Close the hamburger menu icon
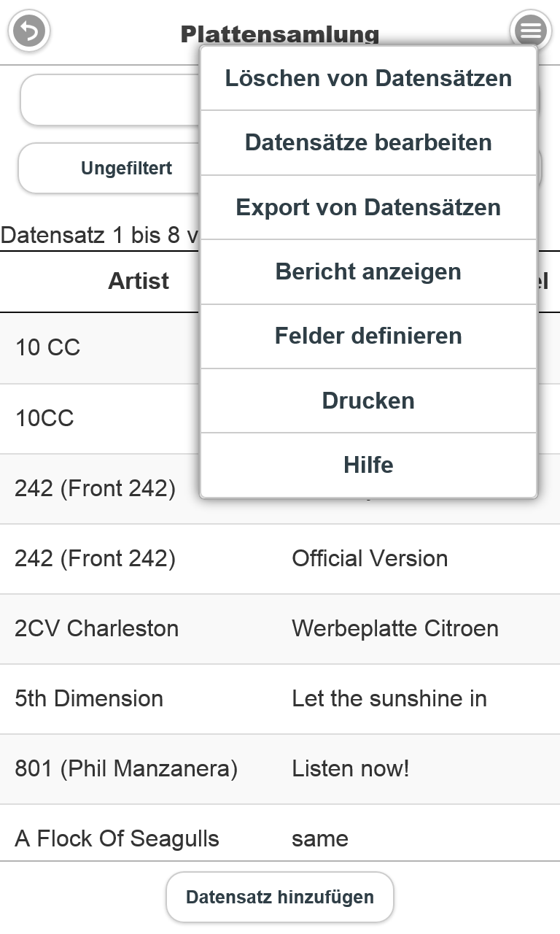The width and height of the screenshot is (560, 934). pos(530,31)
